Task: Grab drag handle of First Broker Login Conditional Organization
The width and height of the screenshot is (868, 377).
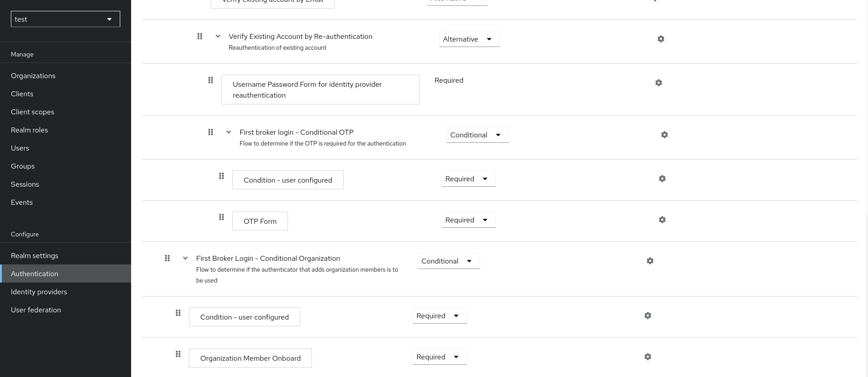Action: pos(167,258)
